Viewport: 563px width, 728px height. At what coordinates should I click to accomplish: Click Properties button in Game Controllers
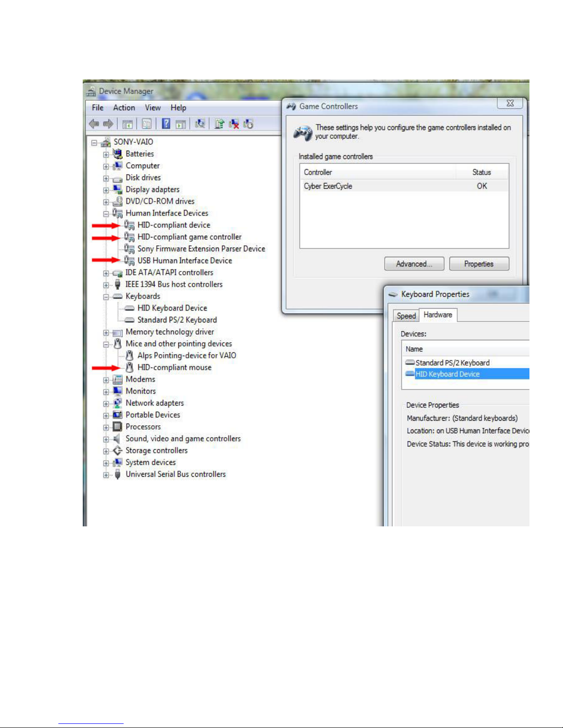(479, 264)
